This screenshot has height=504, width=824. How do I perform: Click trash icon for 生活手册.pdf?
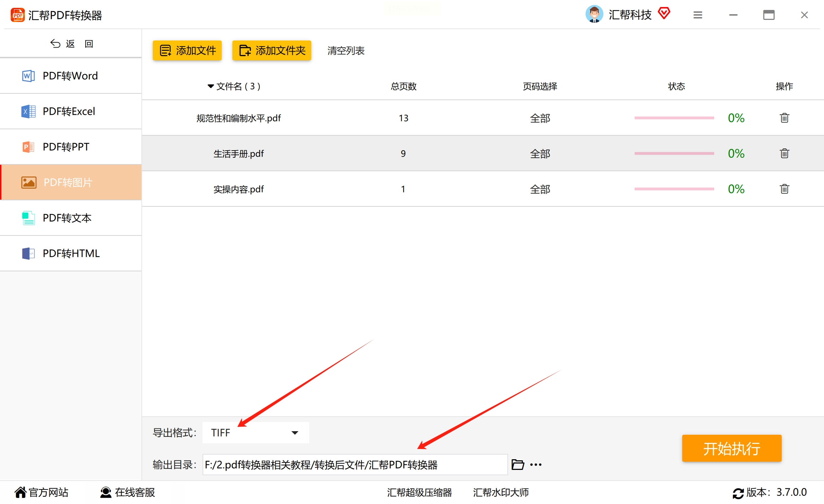tap(784, 153)
